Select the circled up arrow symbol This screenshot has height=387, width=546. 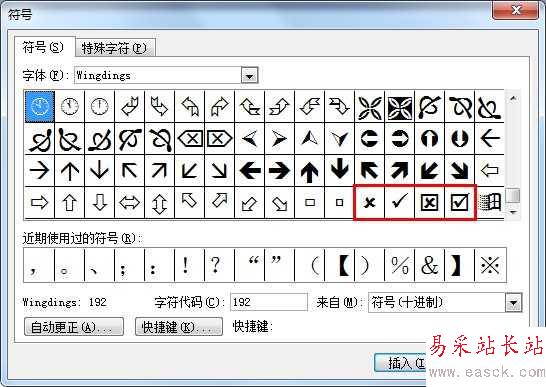(x=429, y=138)
